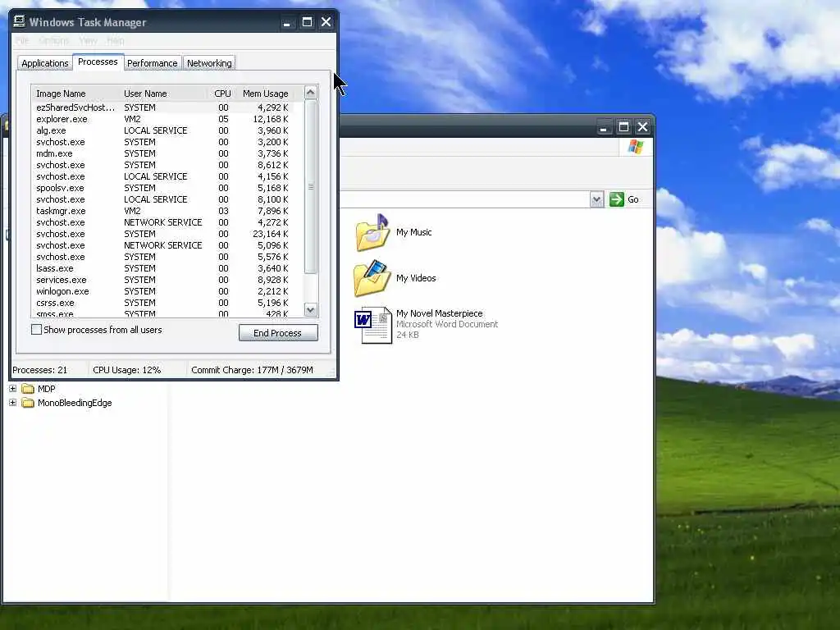
Task: Click the process list scrollbar thumb
Action: [x=310, y=186]
